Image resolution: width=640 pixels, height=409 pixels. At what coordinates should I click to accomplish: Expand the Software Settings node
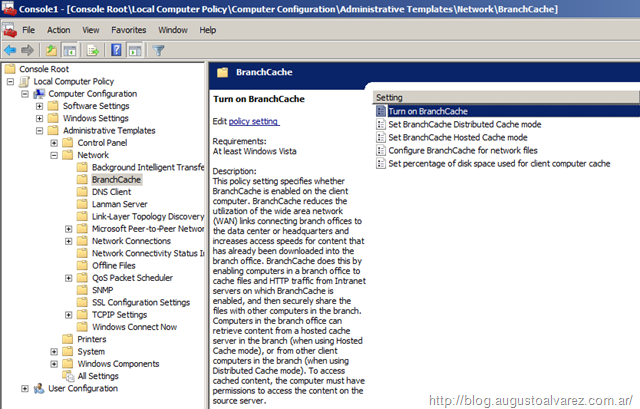pos(40,106)
